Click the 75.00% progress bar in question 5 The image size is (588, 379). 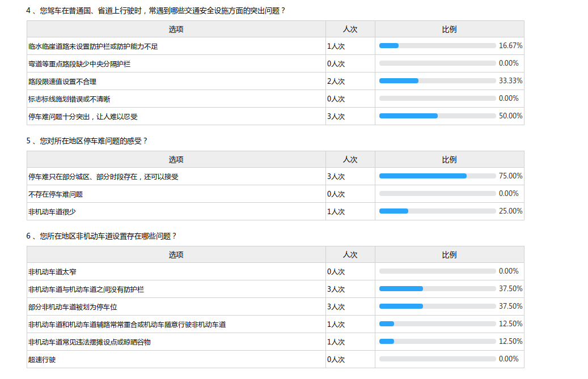click(x=437, y=176)
